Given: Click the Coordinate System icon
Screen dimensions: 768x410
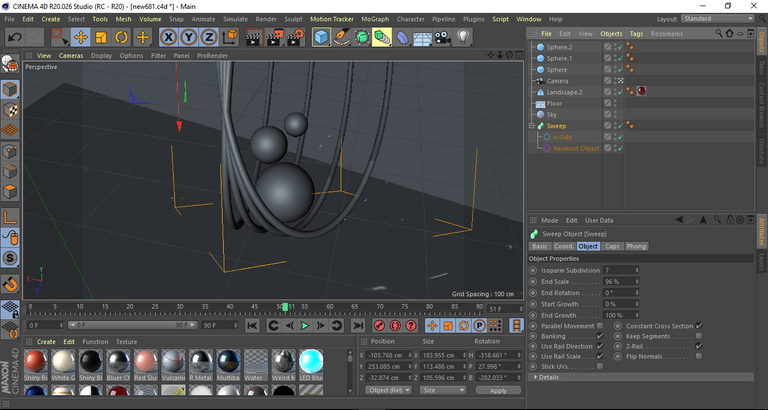Looking at the screenshot, I should pos(230,37).
